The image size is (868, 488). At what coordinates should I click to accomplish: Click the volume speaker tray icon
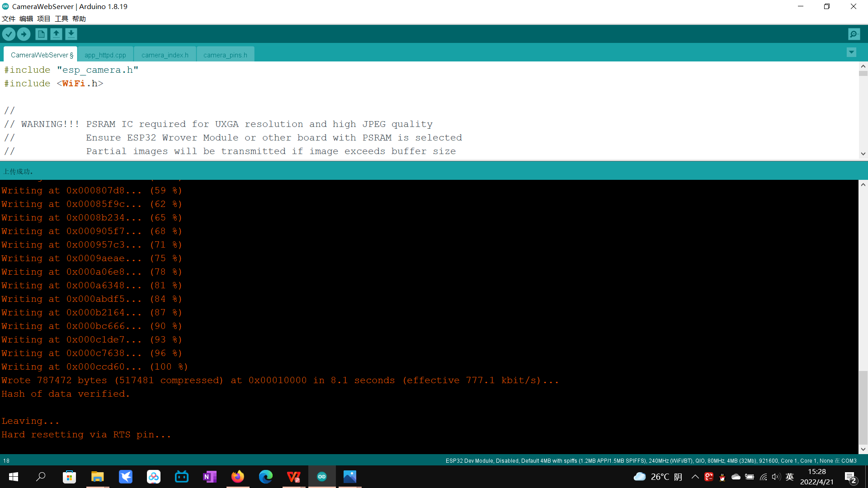[x=776, y=477]
